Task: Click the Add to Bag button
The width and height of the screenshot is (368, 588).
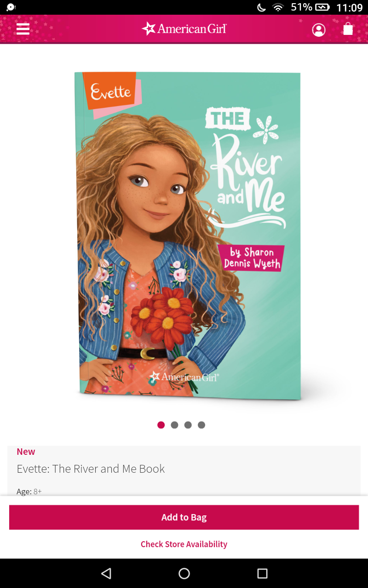Action: click(x=184, y=517)
